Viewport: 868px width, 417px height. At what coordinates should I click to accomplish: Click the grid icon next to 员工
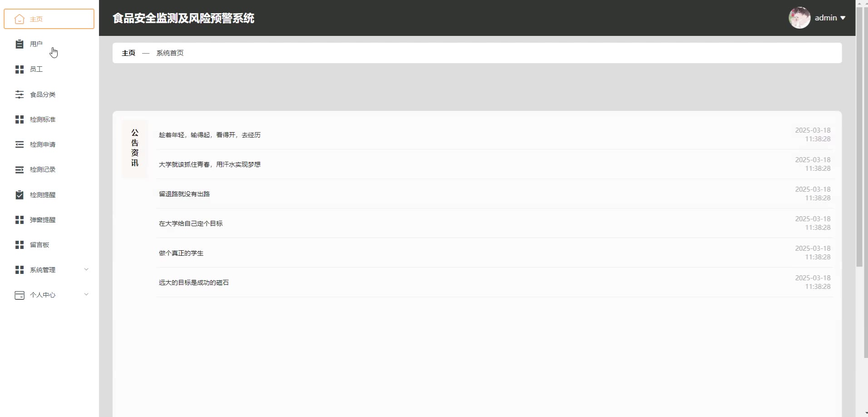coord(20,69)
